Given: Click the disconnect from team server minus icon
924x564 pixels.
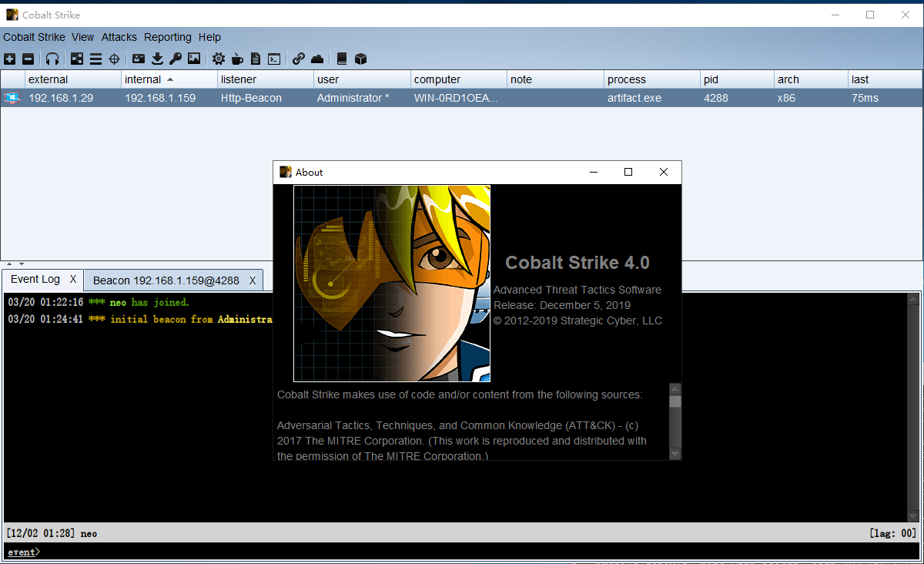Looking at the screenshot, I should click(28, 59).
